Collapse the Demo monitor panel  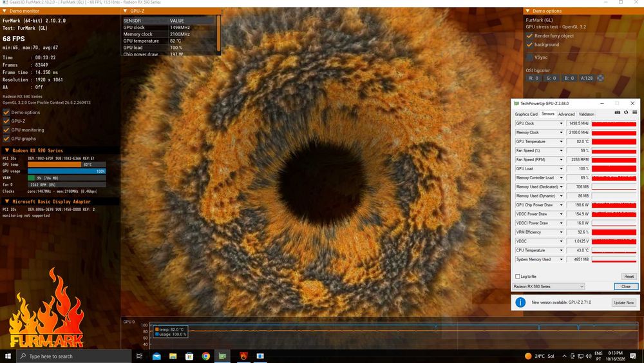coord(5,11)
